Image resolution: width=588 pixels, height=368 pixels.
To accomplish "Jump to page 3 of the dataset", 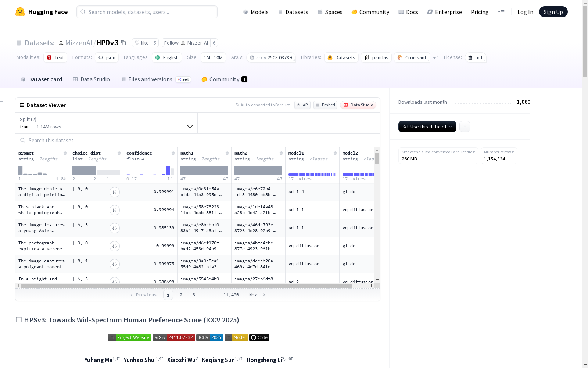I will [x=194, y=295].
